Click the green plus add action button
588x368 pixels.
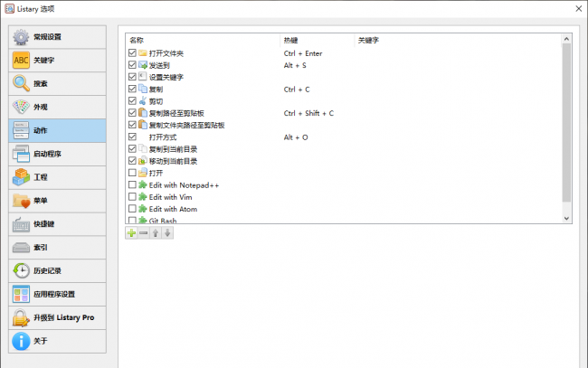[x=131, y=233]
